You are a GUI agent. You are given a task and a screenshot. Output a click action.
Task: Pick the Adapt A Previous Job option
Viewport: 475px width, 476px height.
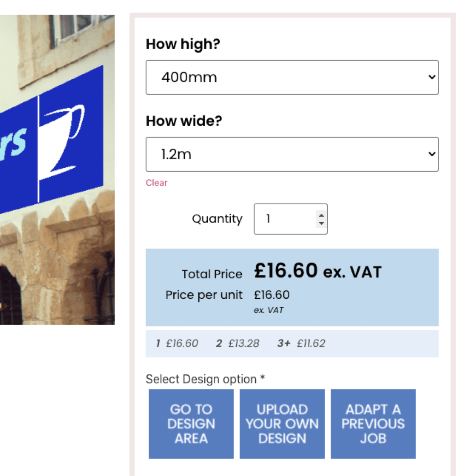click(373, 424)
